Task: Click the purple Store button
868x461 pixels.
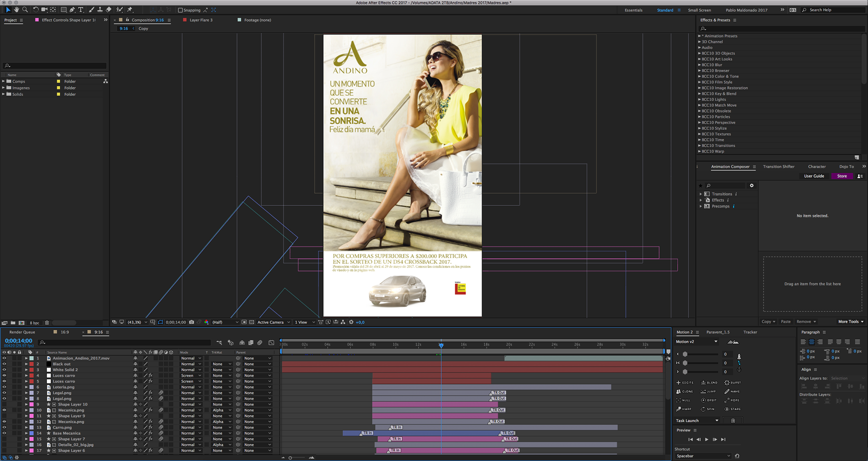Action: pyautogui.click(x=842, y=176)
